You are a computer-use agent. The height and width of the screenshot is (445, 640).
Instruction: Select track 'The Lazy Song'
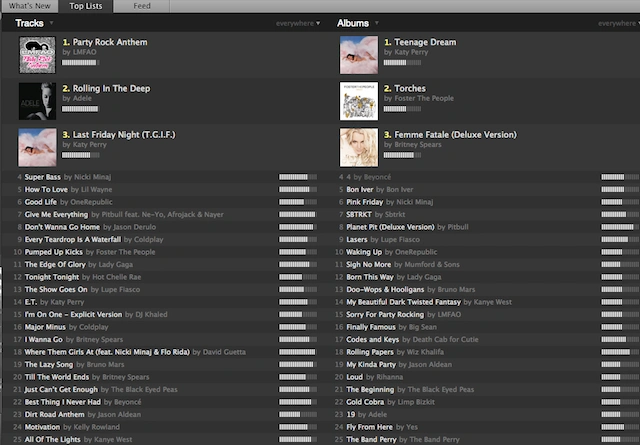49,365
